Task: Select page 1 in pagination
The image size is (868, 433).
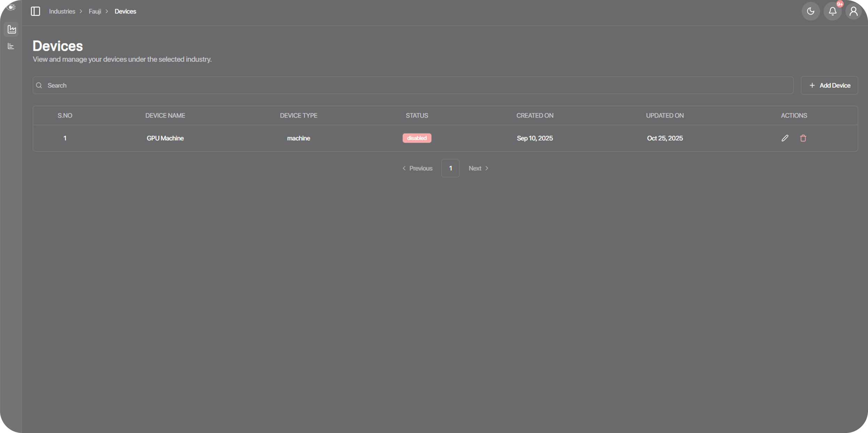Action: point(450,168)
